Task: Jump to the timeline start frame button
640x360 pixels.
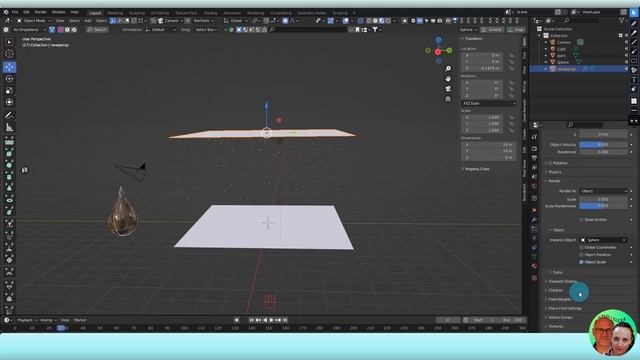Action: [x=251, y=320]
